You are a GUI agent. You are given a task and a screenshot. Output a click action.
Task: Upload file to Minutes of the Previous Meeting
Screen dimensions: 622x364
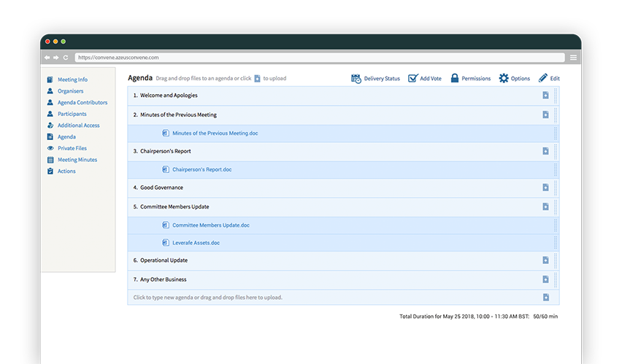545,115
